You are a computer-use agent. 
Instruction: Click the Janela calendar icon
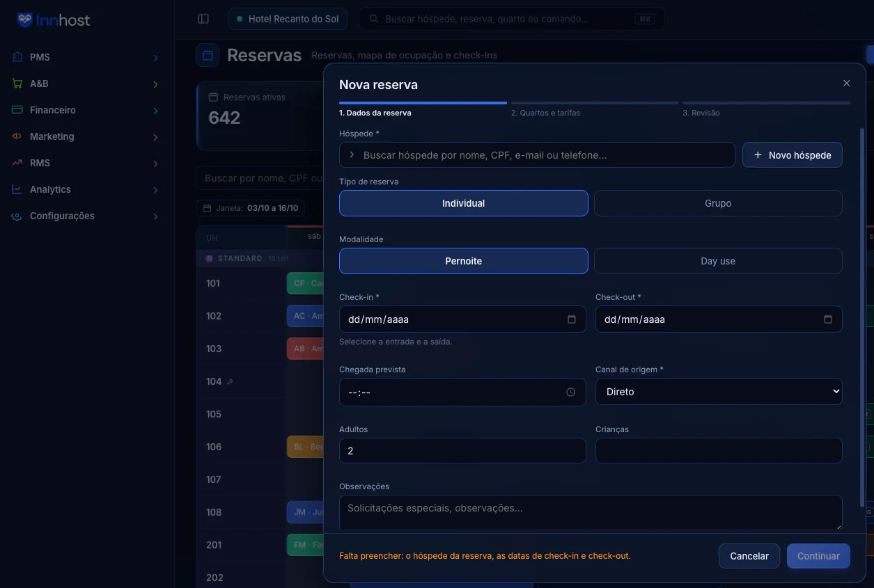click(207, 208)
